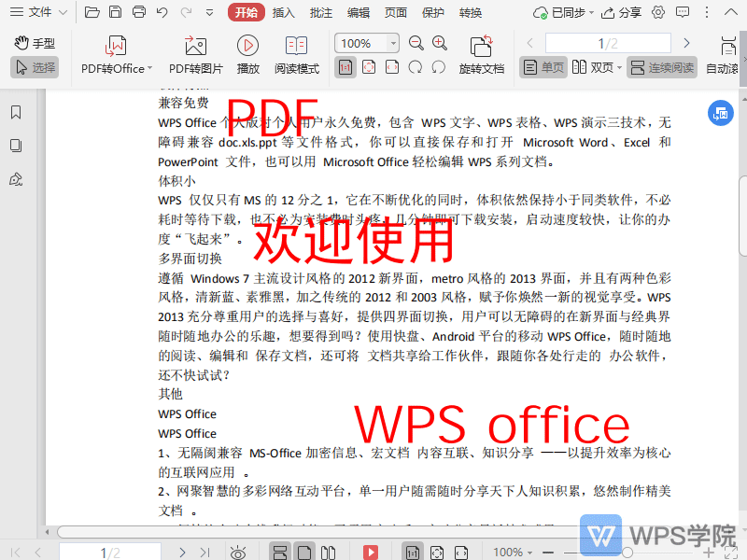The width and height of the screenshot is (747, 560).
Task: Go to previous page in ribbon
Action: click(529, 43)
